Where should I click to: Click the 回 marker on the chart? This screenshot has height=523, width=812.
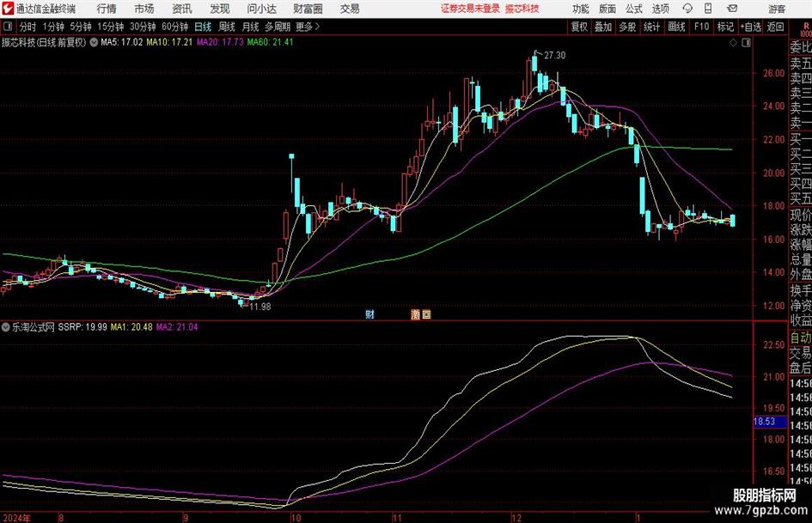pyautogui.click(x=426, y=314)
